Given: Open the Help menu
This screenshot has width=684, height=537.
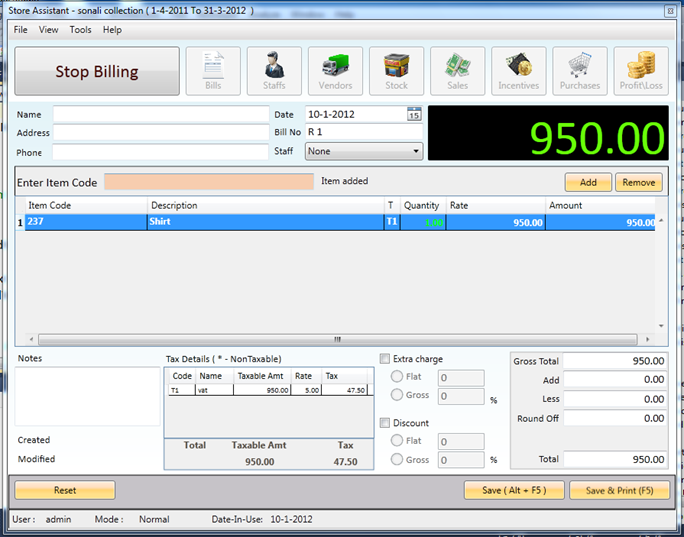Looking at the screenshot, I should click(112, 30).
